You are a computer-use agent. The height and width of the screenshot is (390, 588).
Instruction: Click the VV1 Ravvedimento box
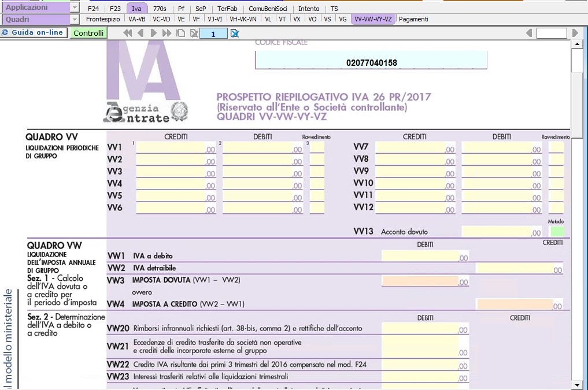pyautogui.click(x=317, y=147)
